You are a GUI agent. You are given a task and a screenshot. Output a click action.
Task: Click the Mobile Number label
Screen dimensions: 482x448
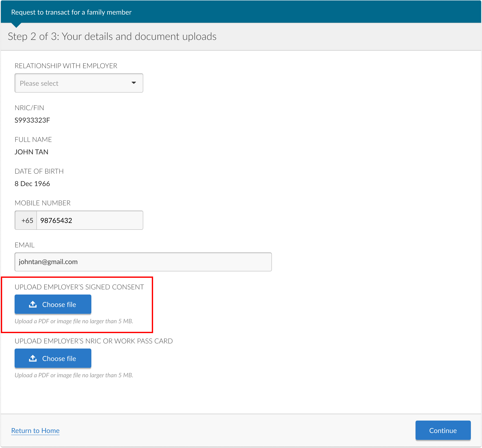tap(43, 203)
